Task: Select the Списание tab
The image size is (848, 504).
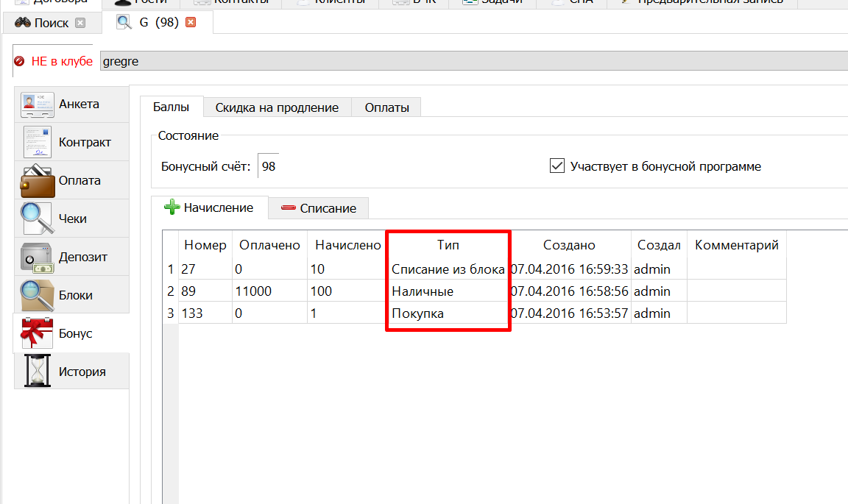Action: (319, 208)
